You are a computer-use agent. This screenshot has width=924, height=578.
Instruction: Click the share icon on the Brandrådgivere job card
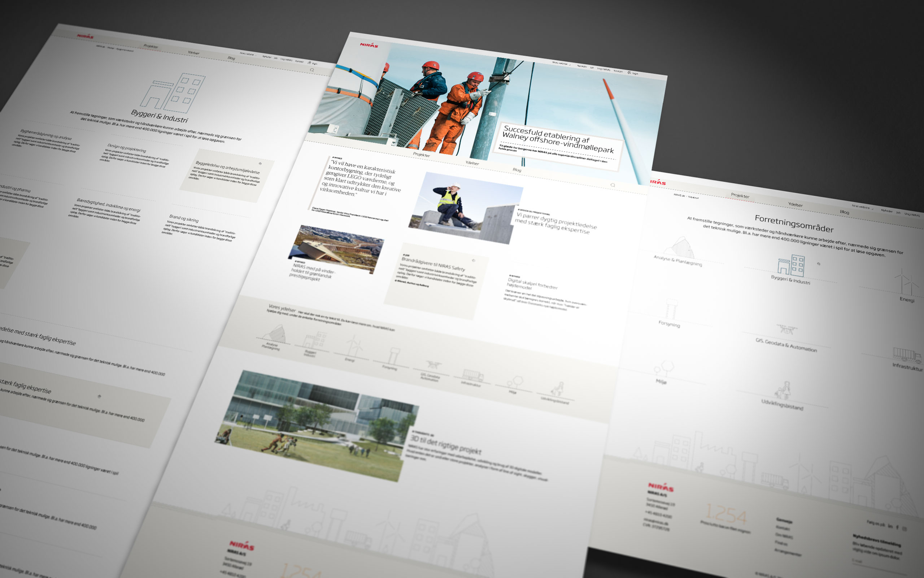click(x=474, y=260)
